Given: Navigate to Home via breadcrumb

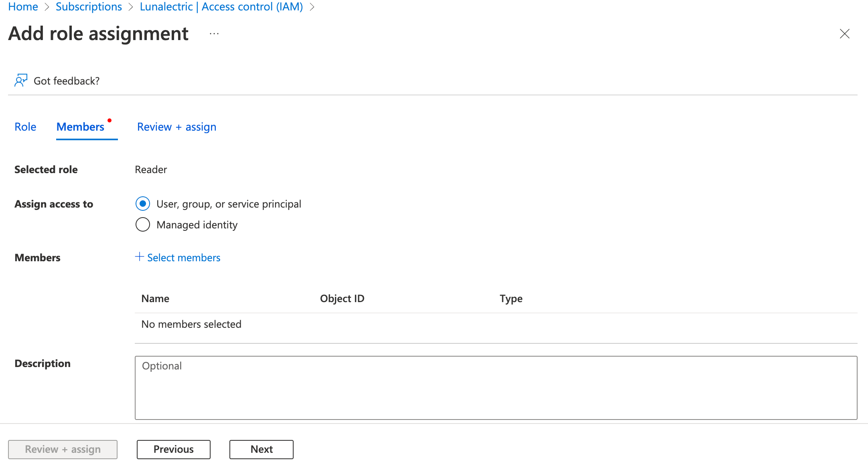Looking at the screenshot, I should (22, 6).
